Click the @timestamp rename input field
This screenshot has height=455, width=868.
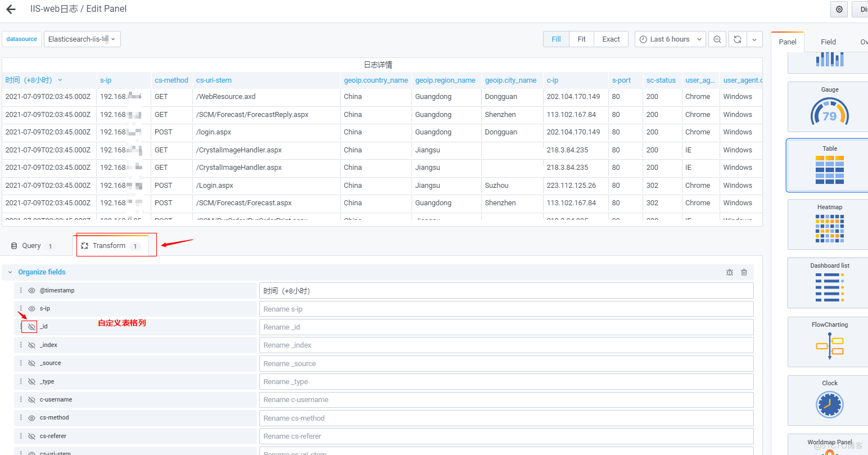[506, 291]
